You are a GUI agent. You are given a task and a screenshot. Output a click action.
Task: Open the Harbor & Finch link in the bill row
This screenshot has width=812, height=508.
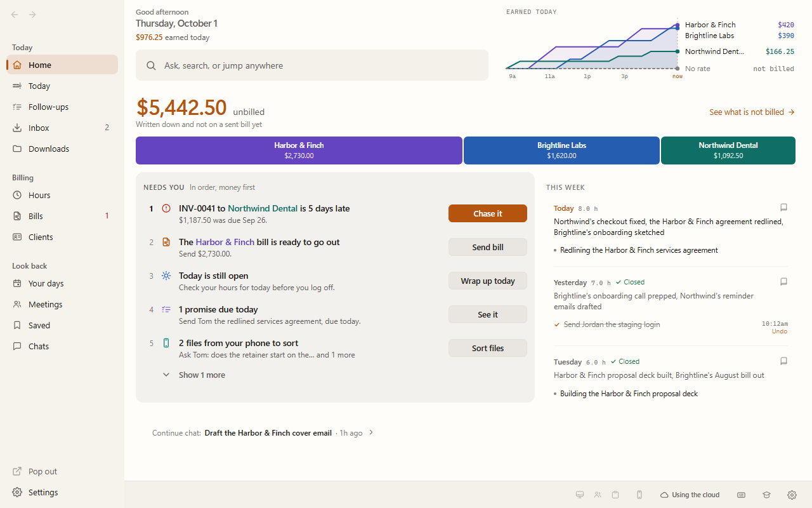(x=225, y=242)
